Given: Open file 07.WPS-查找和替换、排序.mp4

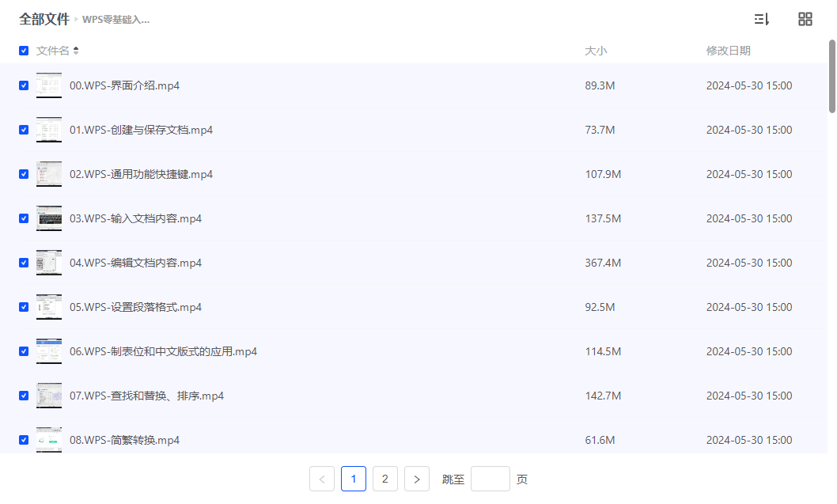Looking at the screenshot, I should (147, 396).
